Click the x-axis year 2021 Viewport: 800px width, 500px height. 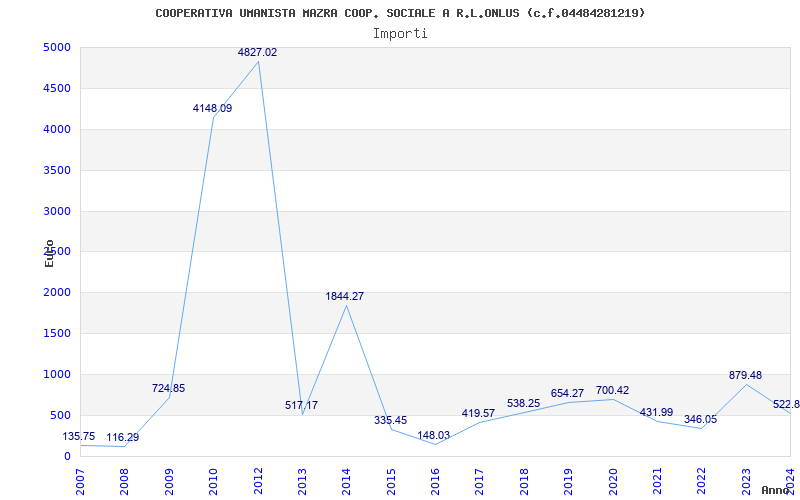657,481
